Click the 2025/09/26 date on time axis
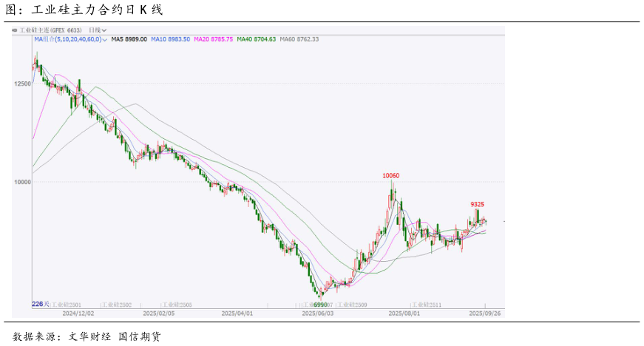644x346 pixels. click(x=485, y=313)
